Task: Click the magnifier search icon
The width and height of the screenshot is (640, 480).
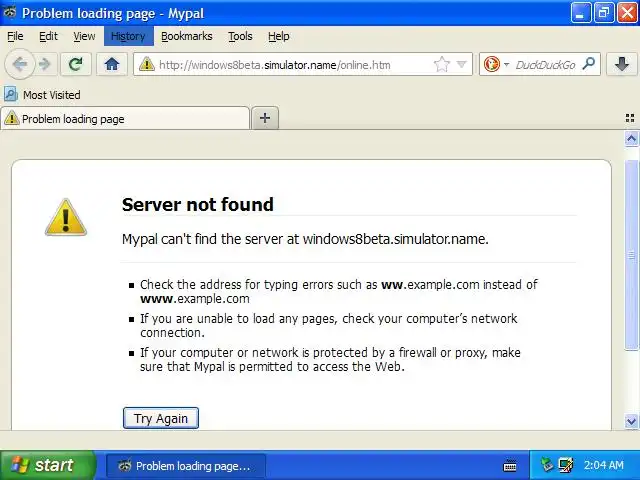Action: 589,64
